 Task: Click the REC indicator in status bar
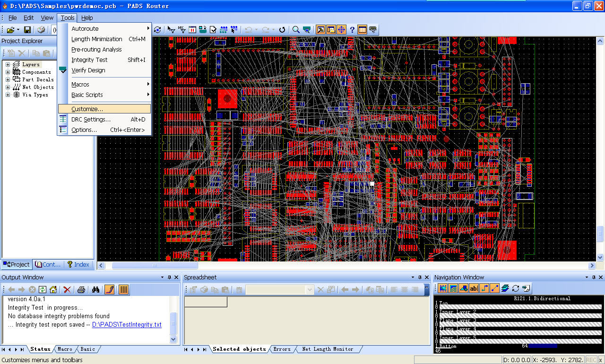click(x=591, y=360)
